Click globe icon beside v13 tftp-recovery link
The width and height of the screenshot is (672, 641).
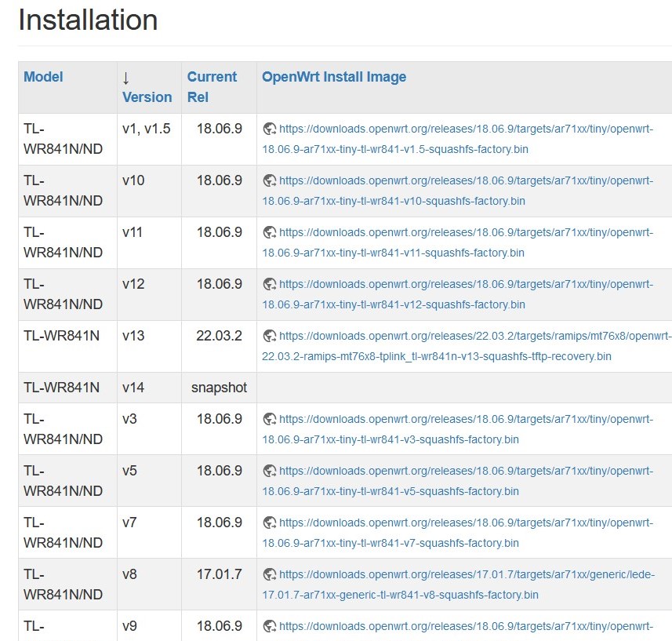[269, 336]
